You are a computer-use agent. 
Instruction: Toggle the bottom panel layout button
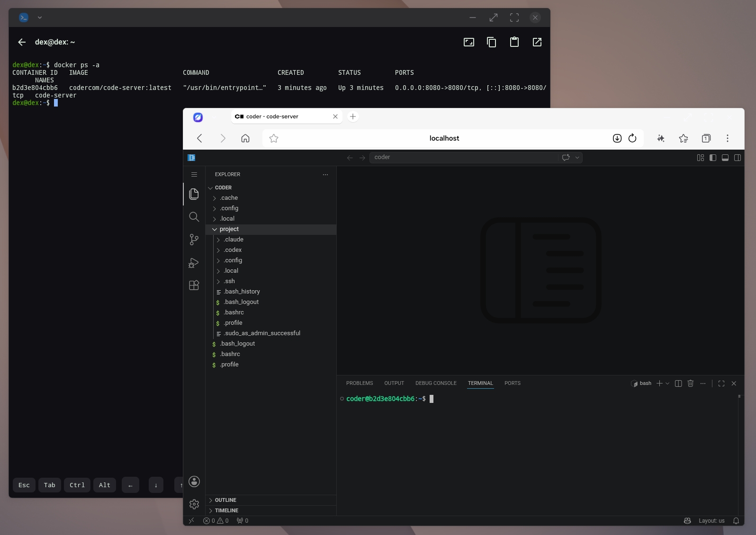click(725, 158)
